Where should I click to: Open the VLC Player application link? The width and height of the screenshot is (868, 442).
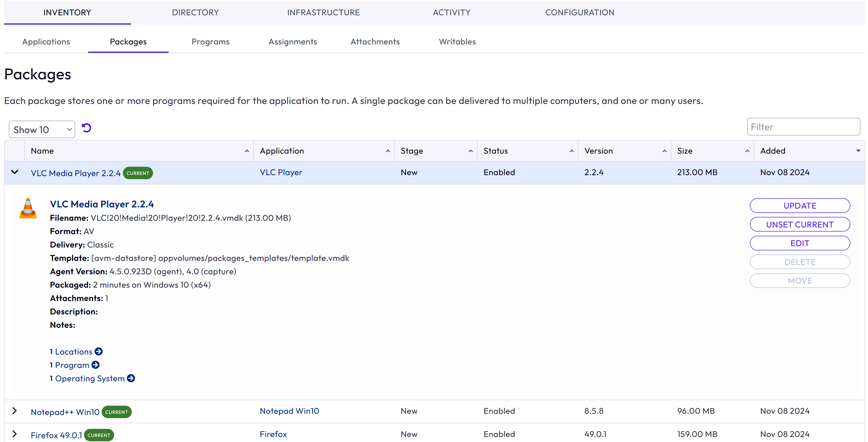point(281,172)
